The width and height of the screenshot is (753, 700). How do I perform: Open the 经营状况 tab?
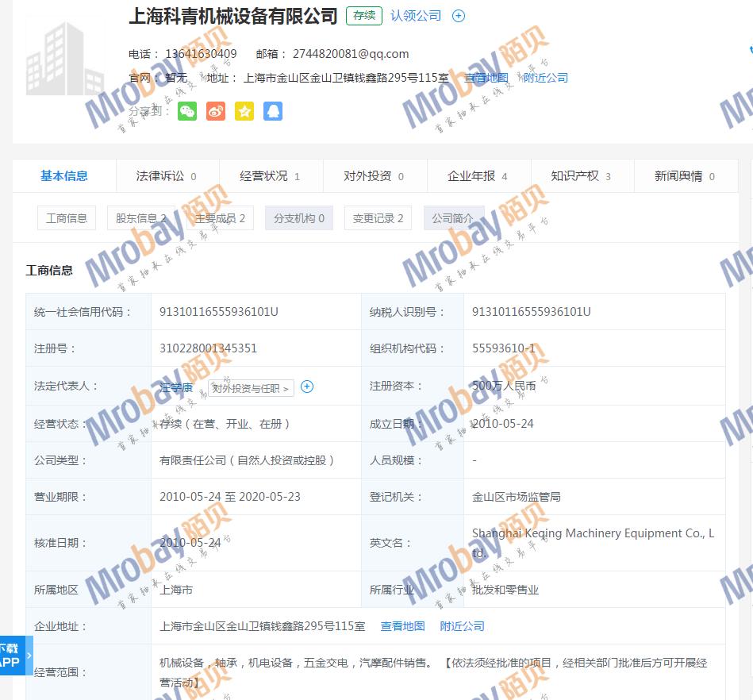coord(270,176)
